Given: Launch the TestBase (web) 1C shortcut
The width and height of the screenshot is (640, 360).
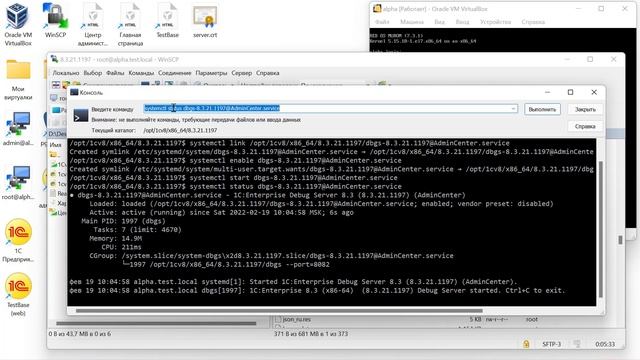Looking at the screenshot, I should pos(18,295).
